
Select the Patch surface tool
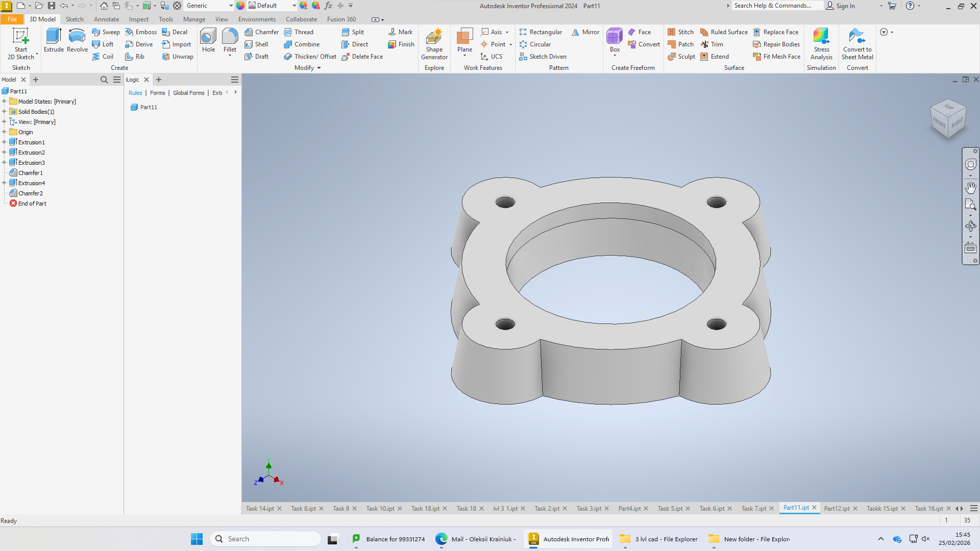coord(680,44)
